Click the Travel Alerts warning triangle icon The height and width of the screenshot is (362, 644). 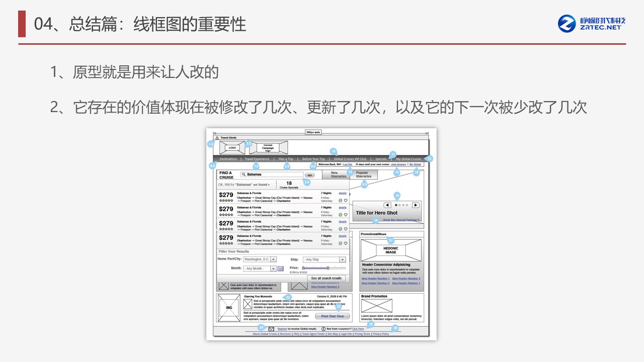point(217,138)
